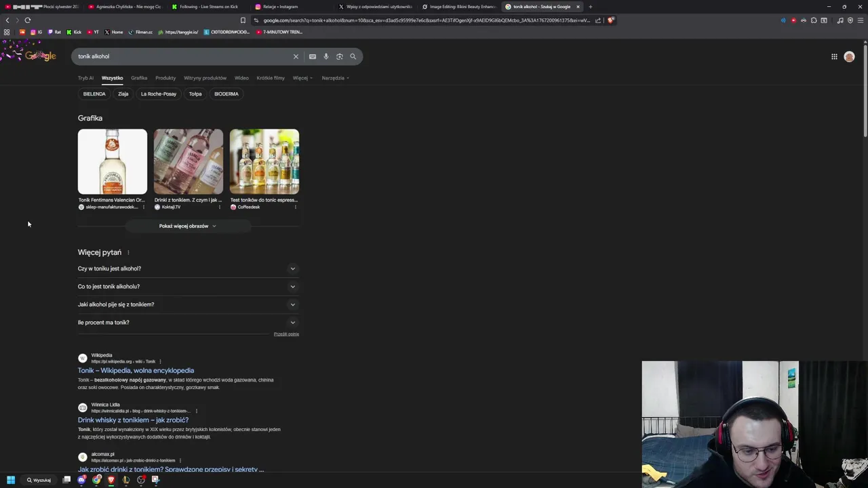868x488 pixels.
Task: Switch to the Grafika search tab
Action: click(139, 78)
